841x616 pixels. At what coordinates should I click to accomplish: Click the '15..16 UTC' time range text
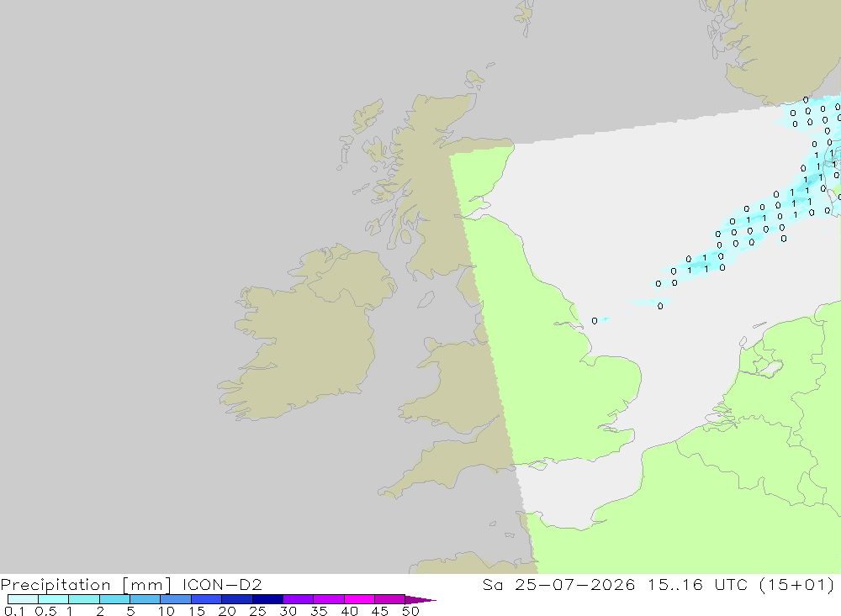[x=697, y=584]
